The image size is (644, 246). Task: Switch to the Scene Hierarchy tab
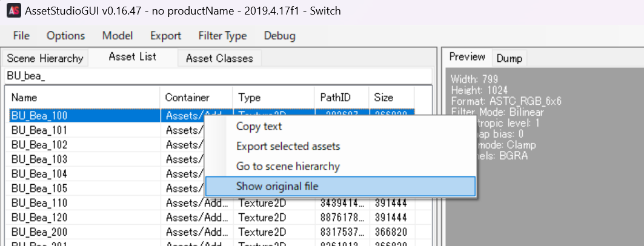45,58
